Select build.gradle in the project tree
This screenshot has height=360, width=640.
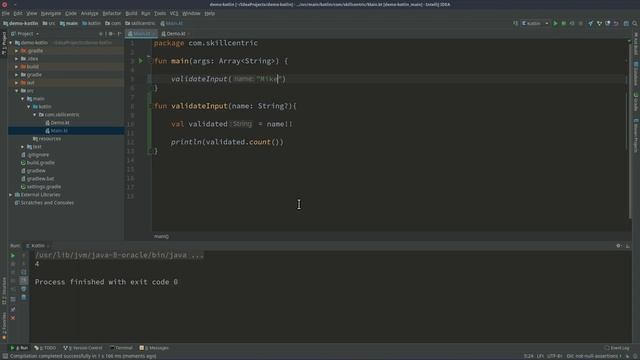[40, 162]
